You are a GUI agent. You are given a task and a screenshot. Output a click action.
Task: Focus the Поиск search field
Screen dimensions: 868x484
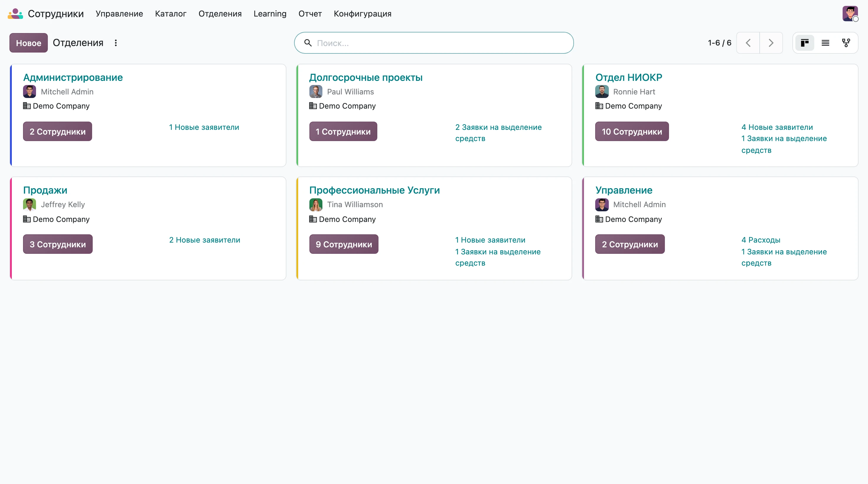tap(434, 43)
